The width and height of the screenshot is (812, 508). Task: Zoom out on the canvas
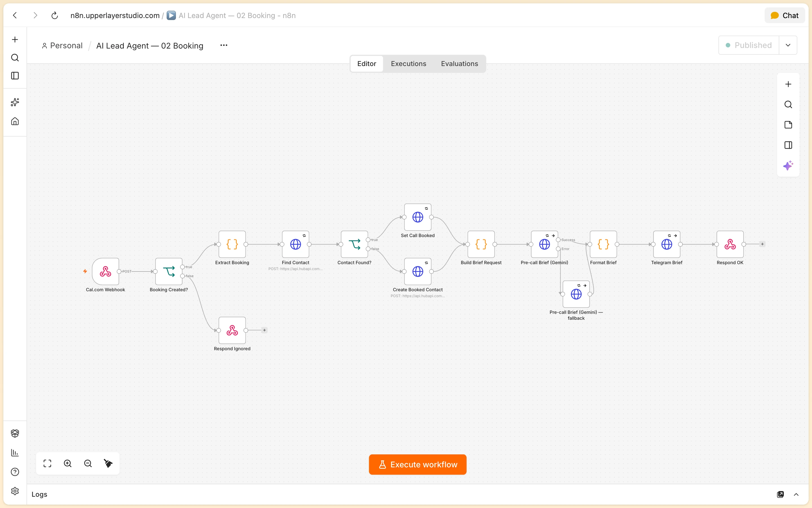click(88, 464)
